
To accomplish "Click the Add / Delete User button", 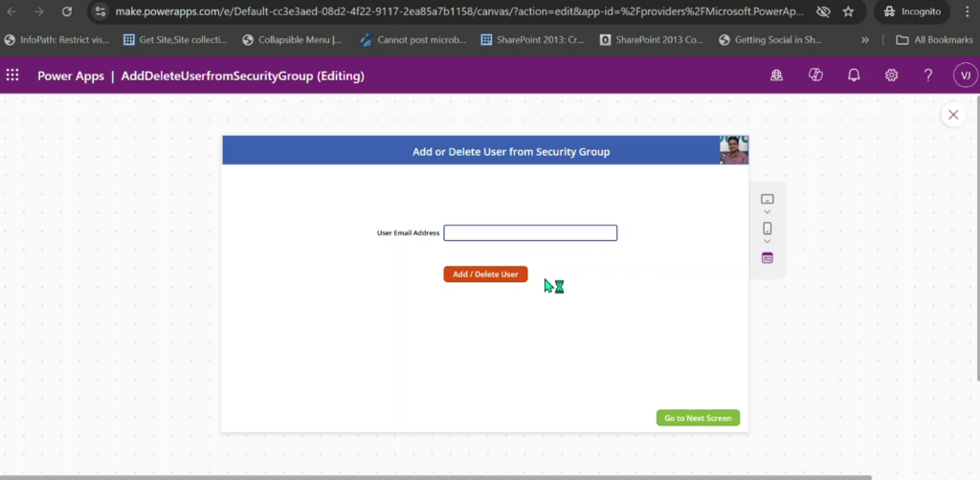I will click(x=485, y=274).
